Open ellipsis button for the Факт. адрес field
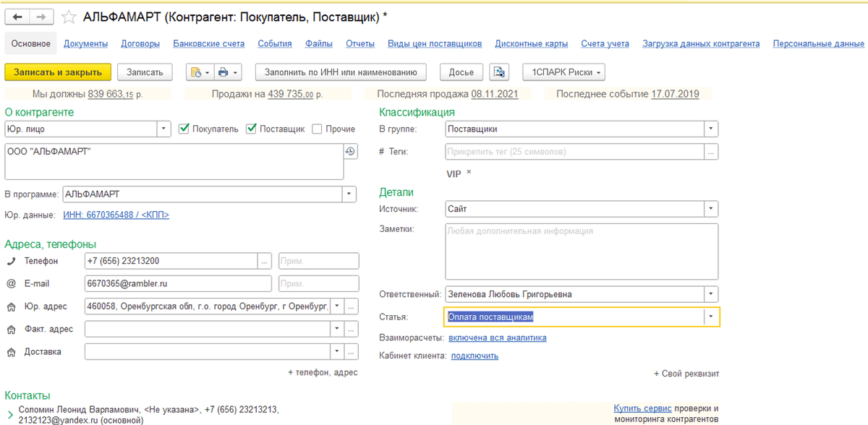The width and height of the screenshot is (868, 425). tap(352, 329)
